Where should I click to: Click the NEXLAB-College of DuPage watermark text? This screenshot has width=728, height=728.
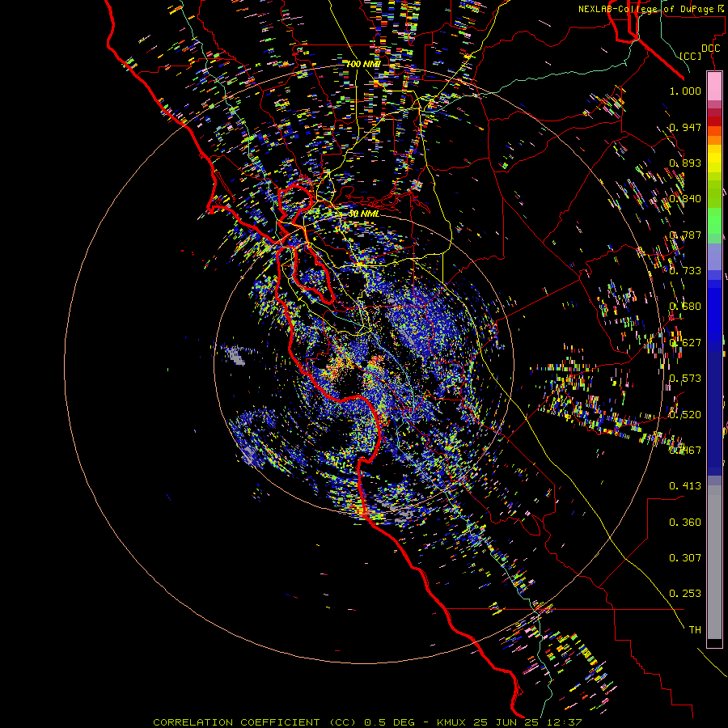(646, 9)
